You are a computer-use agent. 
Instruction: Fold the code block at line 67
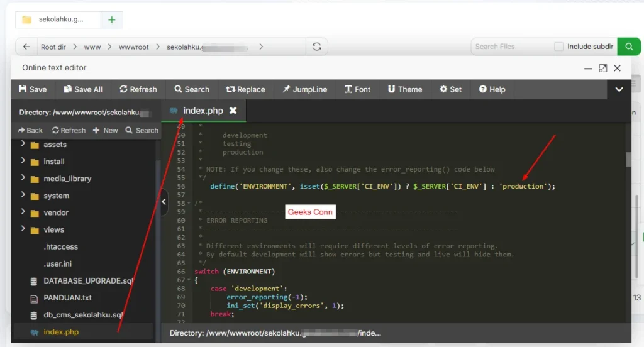tap(189, 280)
